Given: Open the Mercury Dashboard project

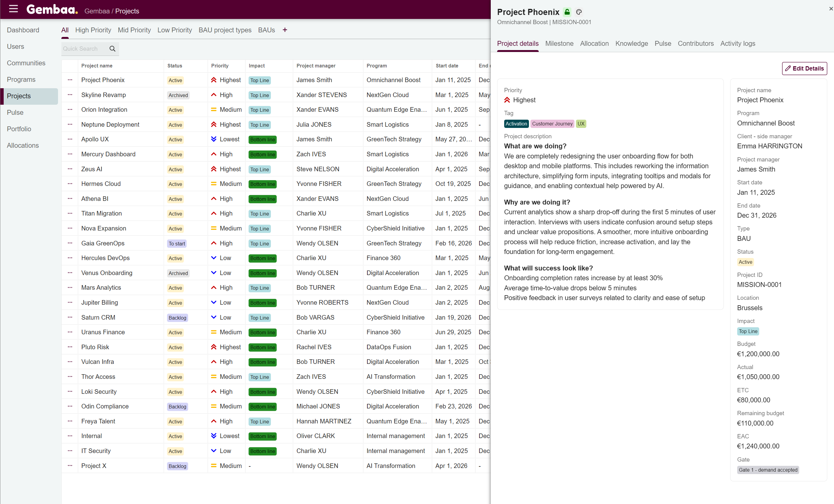Looking at the screenshot, I should click(x=108, y=154).
